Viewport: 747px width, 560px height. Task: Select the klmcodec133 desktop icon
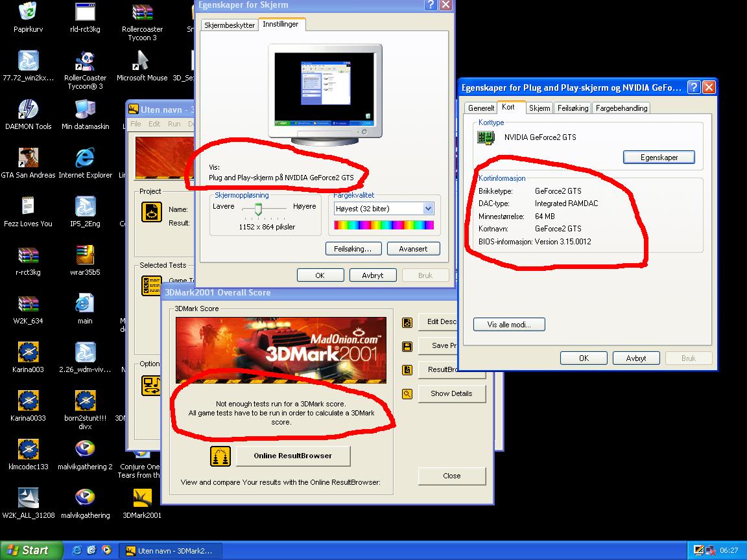pos(28,449)
